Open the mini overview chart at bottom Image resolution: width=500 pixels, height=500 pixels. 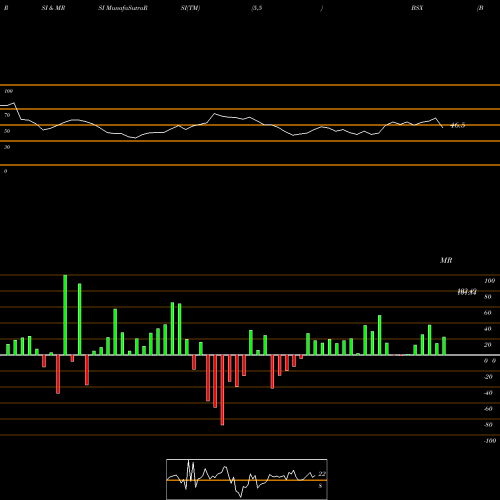tap(247, 479)
